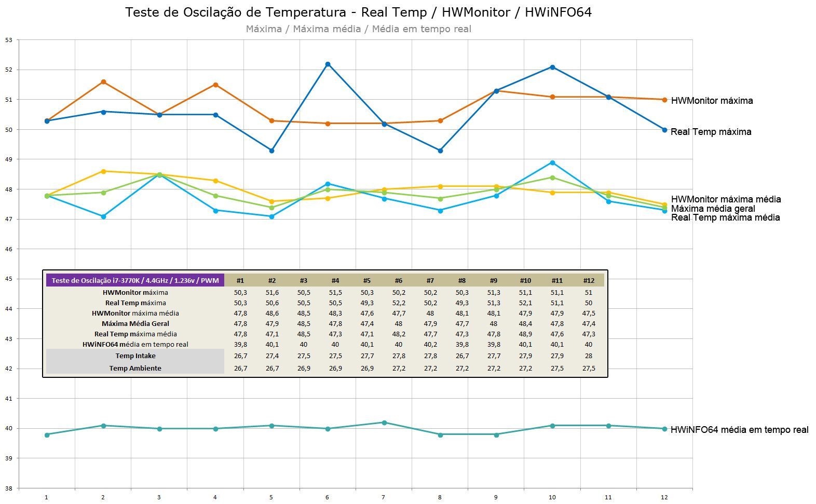Click the table cell showing '48,6'

(x=272, y=313)
